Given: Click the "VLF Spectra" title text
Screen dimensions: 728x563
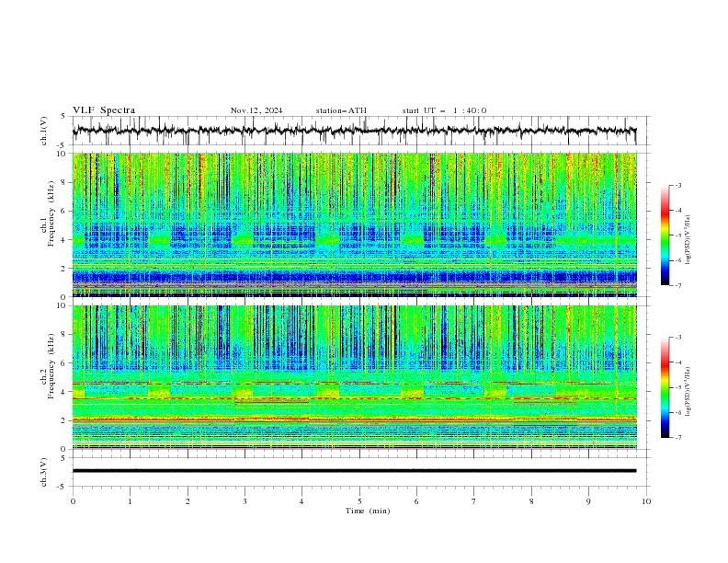Looking at the screenshot, I should (104, 110).
